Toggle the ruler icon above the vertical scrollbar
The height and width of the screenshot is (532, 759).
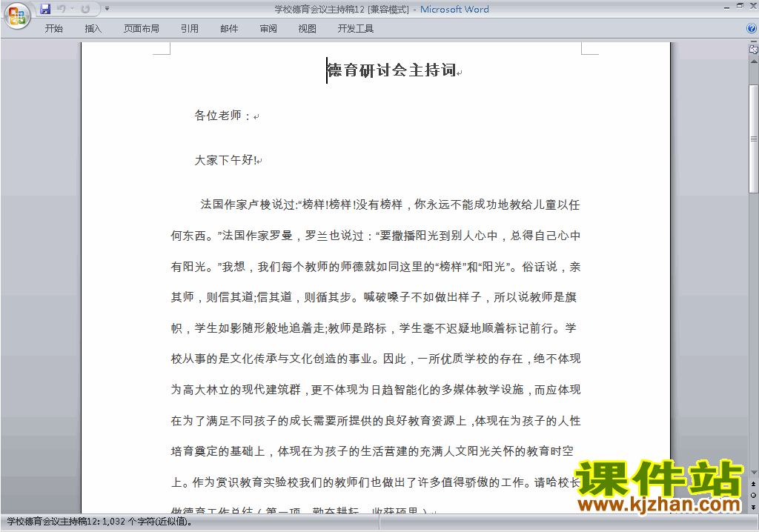point(754,49)
